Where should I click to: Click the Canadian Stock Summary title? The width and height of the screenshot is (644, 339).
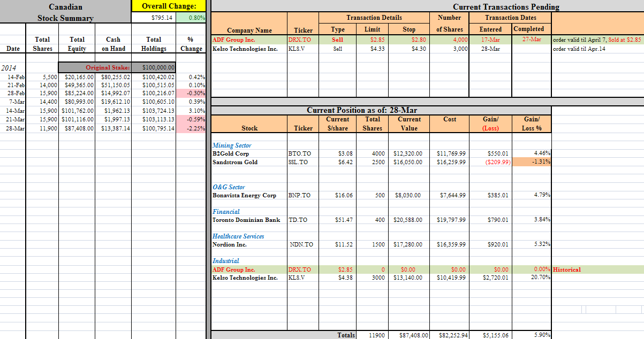tap(65, 12)
